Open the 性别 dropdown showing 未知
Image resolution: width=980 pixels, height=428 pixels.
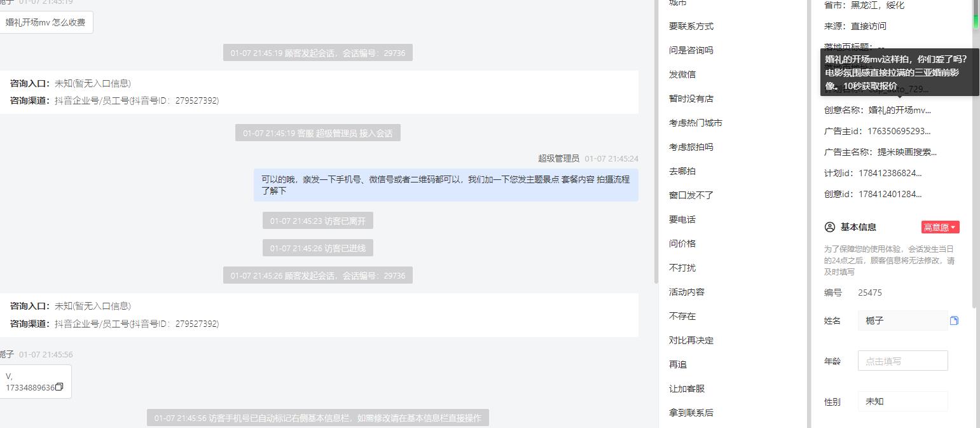coord(902,401)
